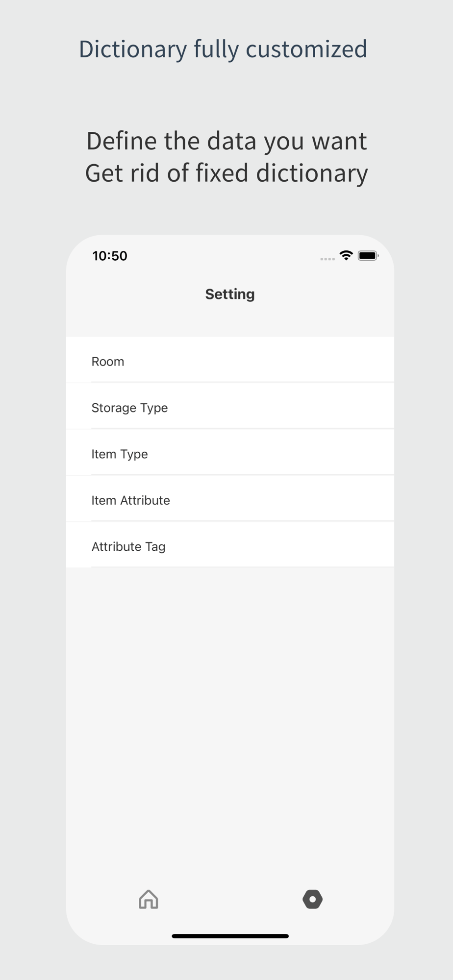The image size is (453, 980).
Task: Tap the Setting page title
Action: (230, 294)
